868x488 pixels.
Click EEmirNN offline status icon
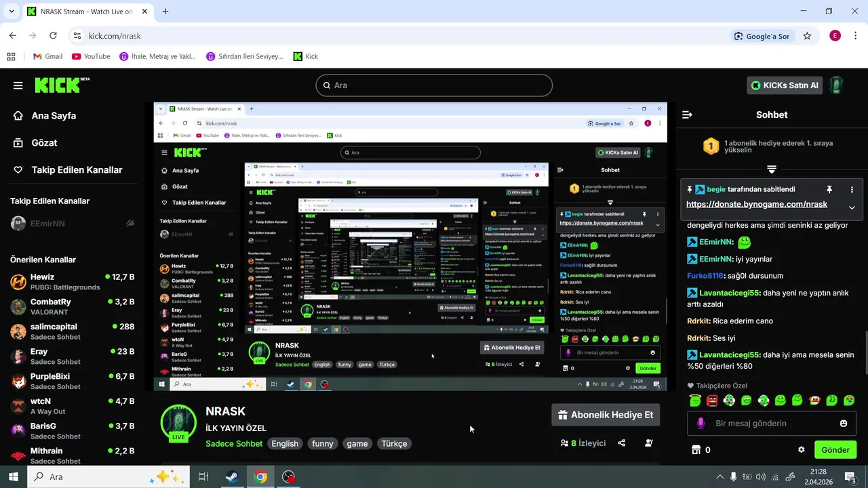coord(130,224)
